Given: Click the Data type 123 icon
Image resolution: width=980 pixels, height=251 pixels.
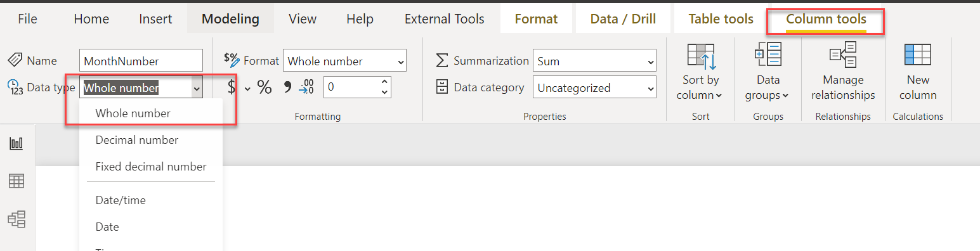Looking at the screenshot, I should [15, 87].
